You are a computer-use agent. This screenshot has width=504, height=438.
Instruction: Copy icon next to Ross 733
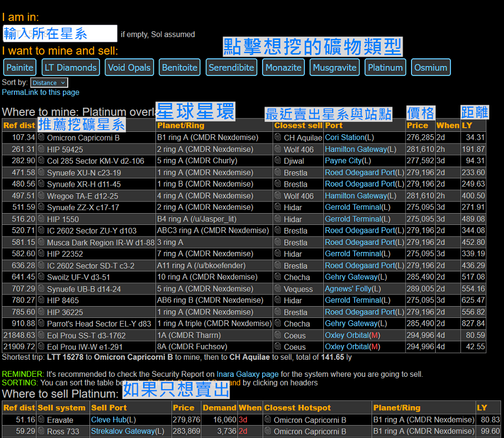point(41,431)
